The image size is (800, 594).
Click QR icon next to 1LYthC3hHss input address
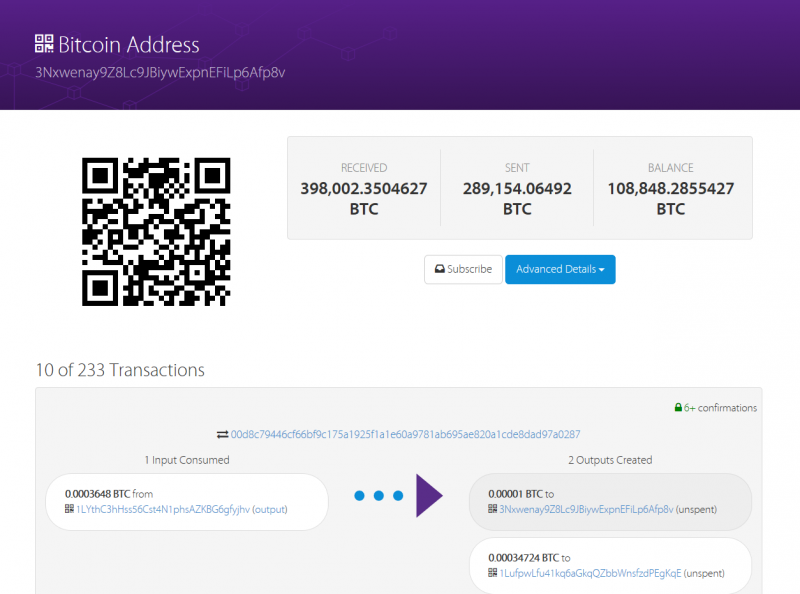tap(69, 509)
